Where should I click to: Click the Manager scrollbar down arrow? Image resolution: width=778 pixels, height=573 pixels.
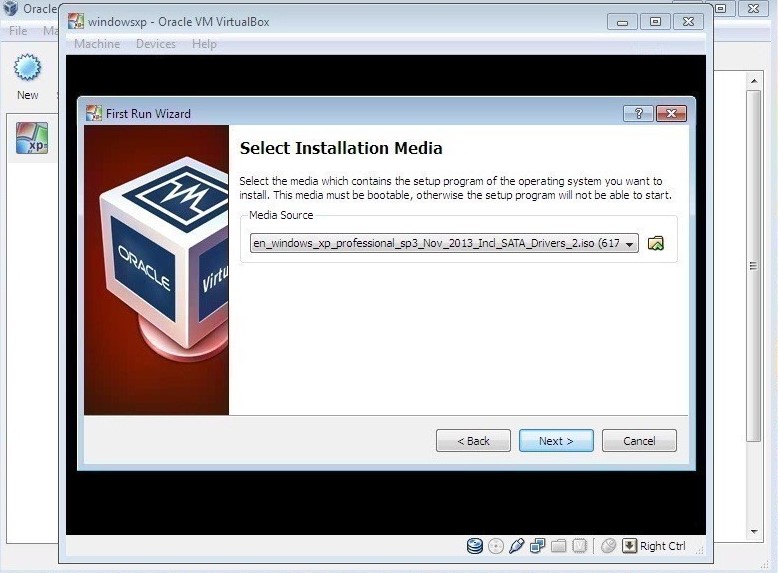pyautogui.click(x=754, y=531)
